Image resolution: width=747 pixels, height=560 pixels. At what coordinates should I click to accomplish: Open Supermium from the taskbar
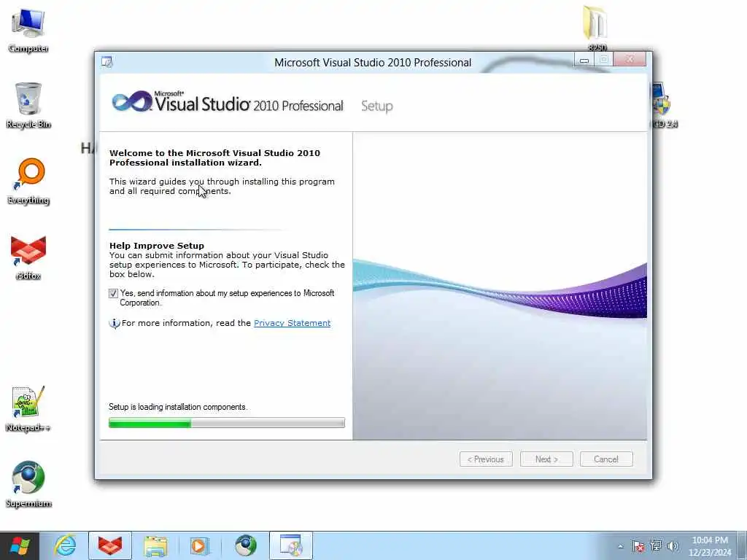pyautogui.click(x=246, y=545)
